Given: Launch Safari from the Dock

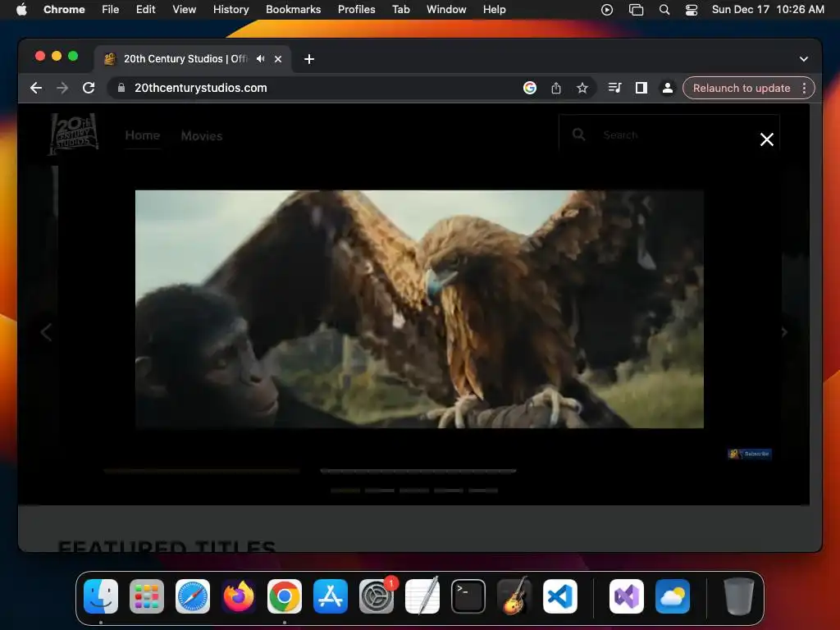Looking at the screenshot, I should coord(193,596).
